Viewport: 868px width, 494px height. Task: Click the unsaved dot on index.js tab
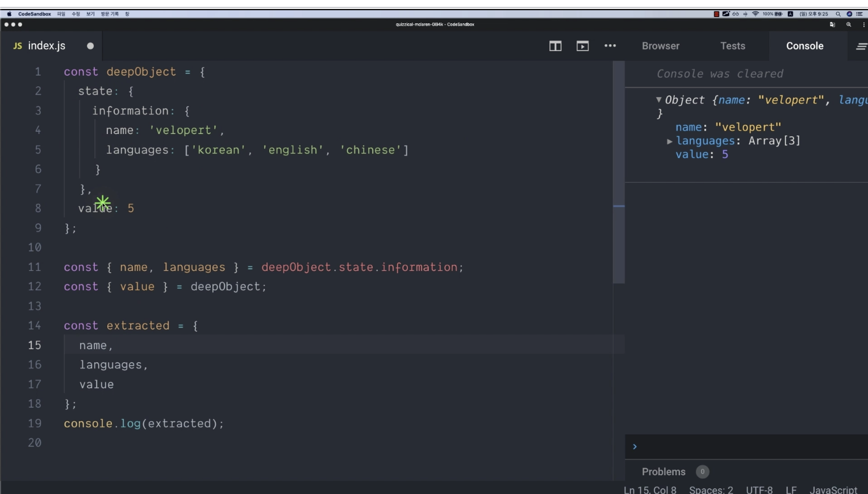click(x=90, y=46)
